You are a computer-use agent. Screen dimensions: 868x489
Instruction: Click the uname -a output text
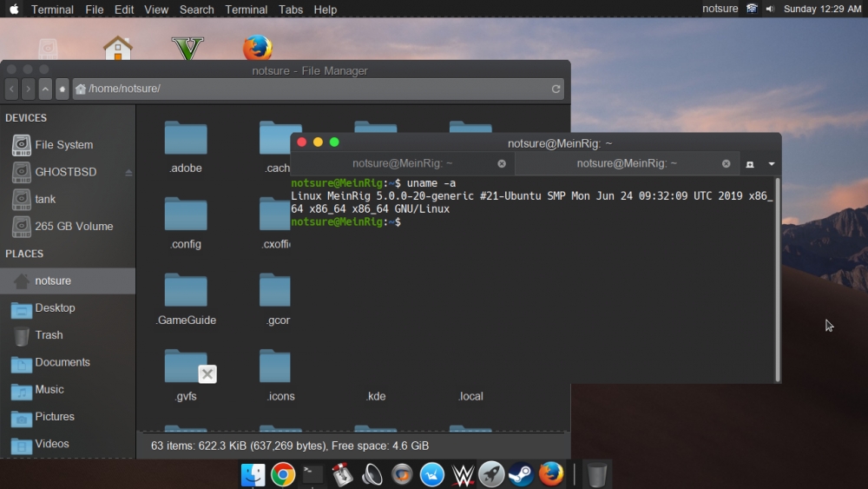click(531, 202)
